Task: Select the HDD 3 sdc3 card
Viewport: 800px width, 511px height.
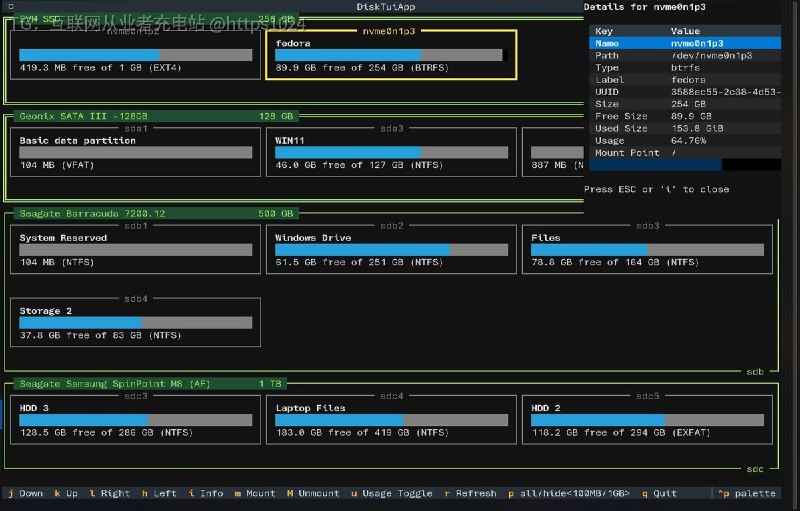Action: (x=135, y=420)
